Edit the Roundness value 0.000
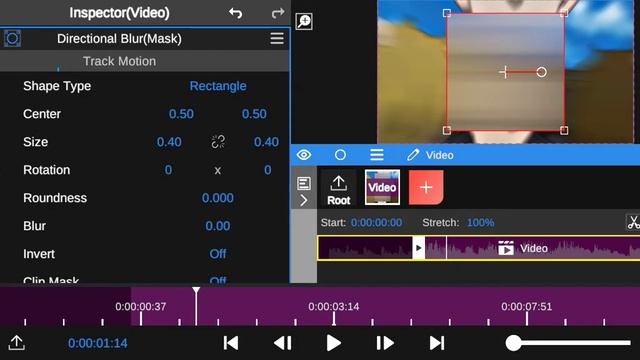 pyautogui.click(x=218, y=198)
